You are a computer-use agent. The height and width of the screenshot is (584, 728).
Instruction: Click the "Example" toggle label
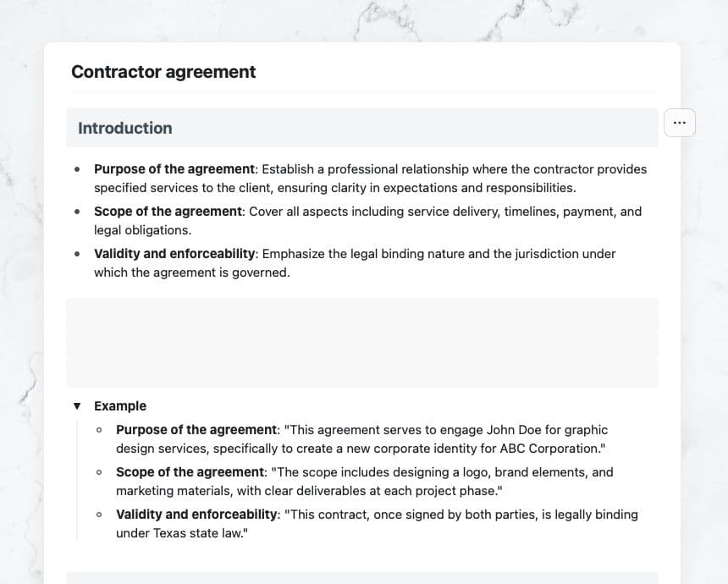coord(120,406)
